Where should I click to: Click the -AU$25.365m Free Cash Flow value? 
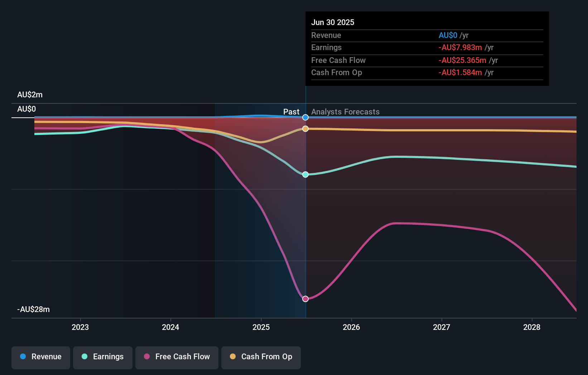point(462,60)
